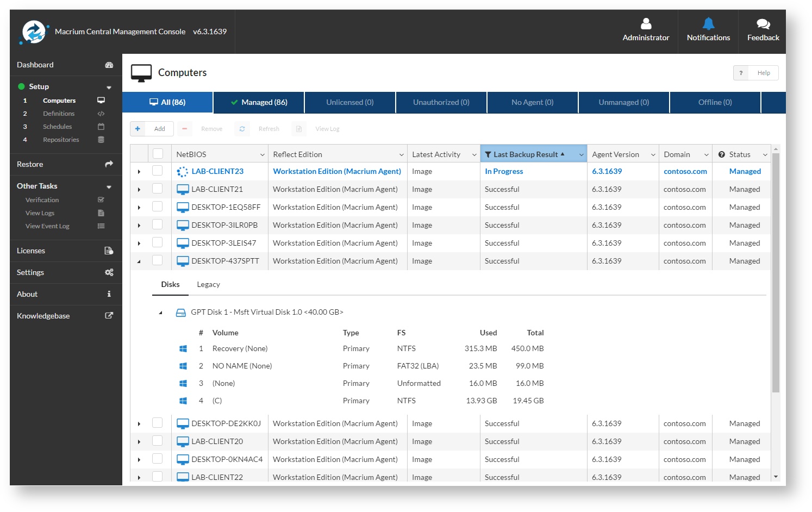Check the DESKTOP-DE2KK0J row checkbox
Screen dimensions: 812x512
157,423
